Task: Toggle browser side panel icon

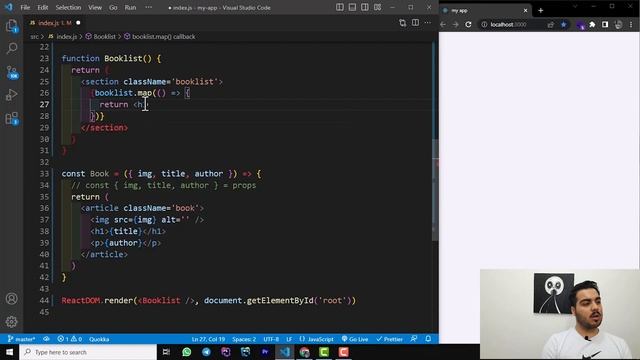Action: [605, 24]
